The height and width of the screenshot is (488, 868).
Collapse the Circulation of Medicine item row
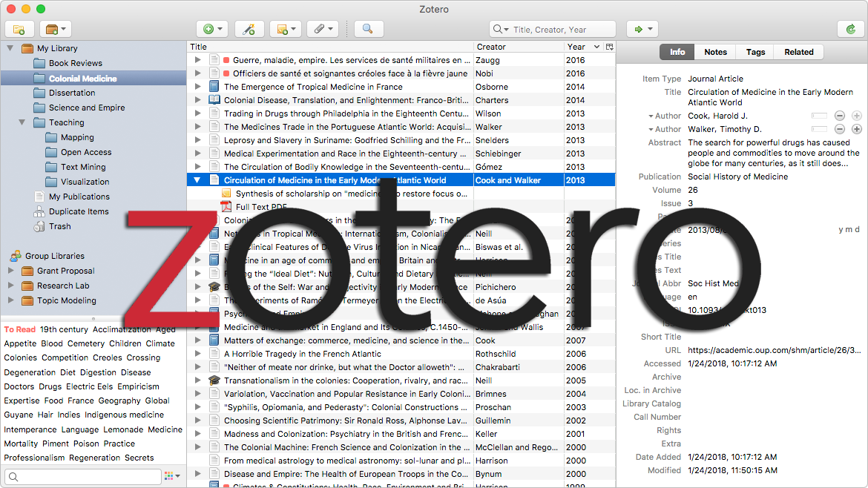tap(197, 179)
